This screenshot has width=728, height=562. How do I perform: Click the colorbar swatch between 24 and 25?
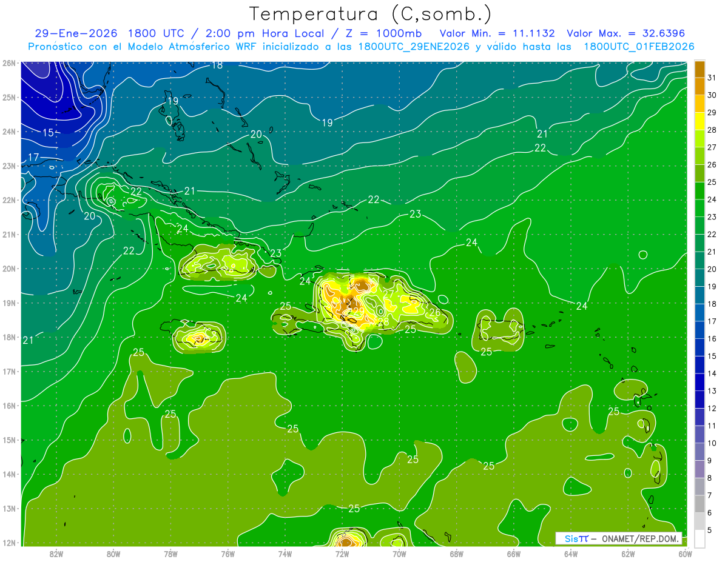tap(699, 190)
